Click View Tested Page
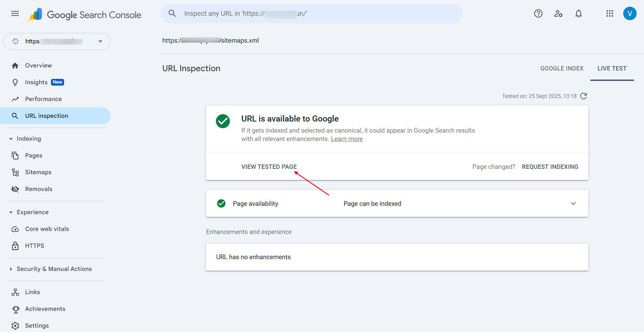This screenshot has width=644, height=332. [x=269, y=167]
